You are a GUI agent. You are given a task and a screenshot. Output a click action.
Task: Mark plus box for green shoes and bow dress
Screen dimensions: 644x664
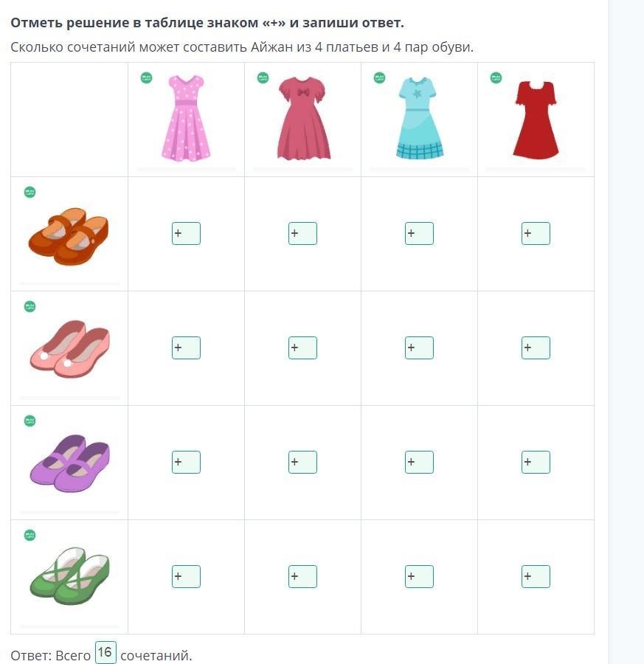(x=302, y=576)
